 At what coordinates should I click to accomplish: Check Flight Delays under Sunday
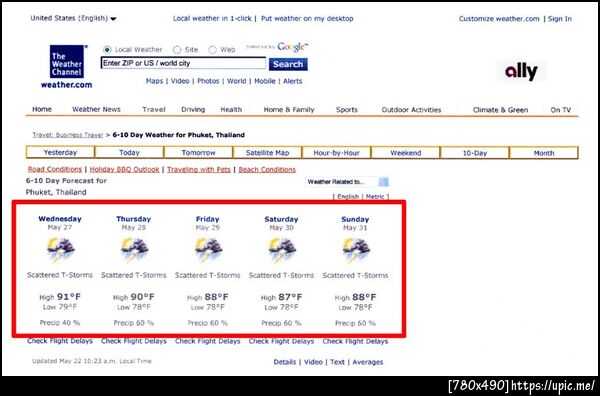coord(355,341)
